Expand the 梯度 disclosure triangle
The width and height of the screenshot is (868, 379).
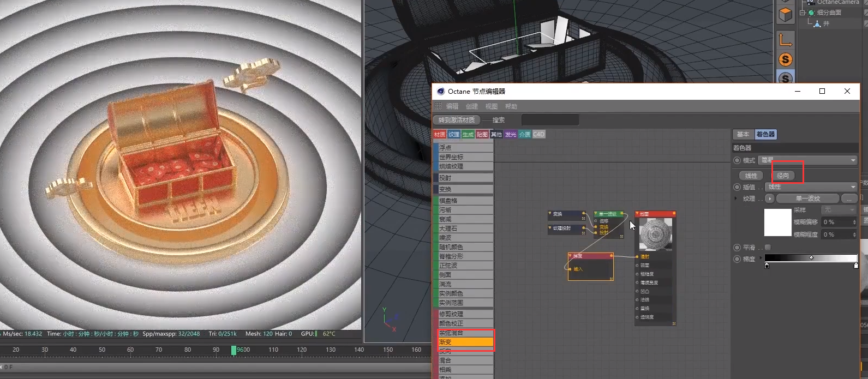click(761, 258)
